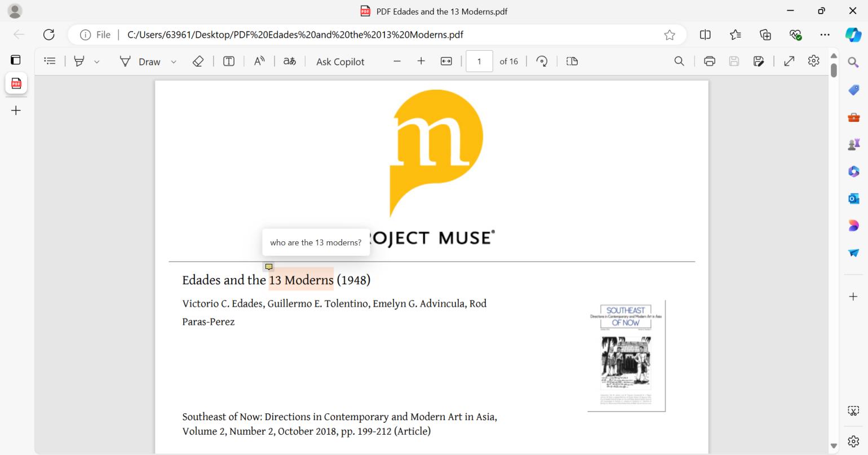Select the PDF vertical tab
The width and height of the screenshot is (868, 455).
(16, 83)
